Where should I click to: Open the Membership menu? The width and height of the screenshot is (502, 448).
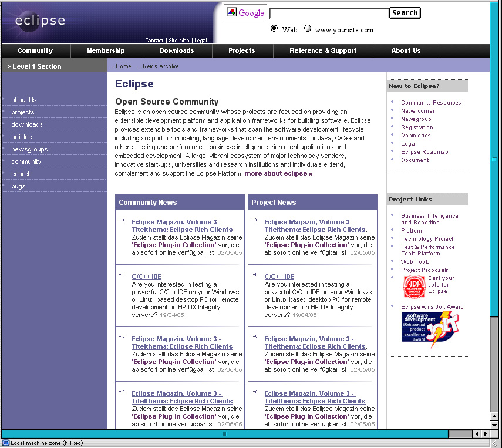coord(106,50)
